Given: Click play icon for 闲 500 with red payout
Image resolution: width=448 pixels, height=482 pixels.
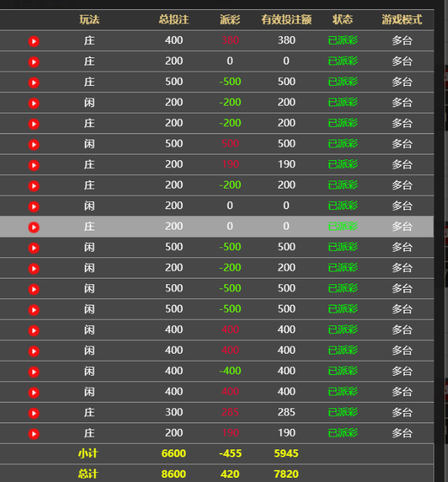Looking at the screenshot, I should [33, 145].
